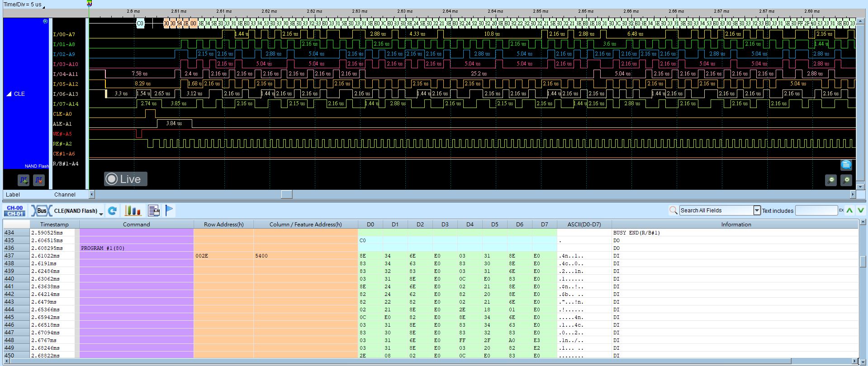Image resolution: width=868 pixels, height=366 pixels.
Task: Click the Command column header
Action: (136, 224)
